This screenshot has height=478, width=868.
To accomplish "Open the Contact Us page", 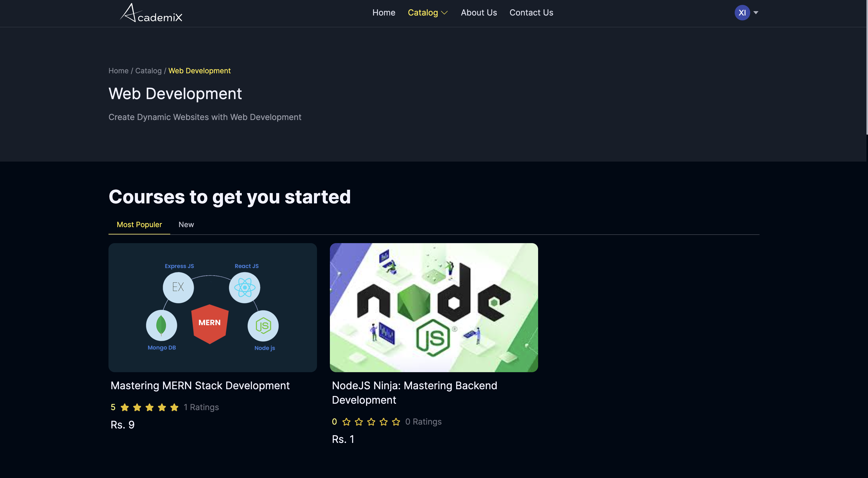I will [x=531, y=13].
